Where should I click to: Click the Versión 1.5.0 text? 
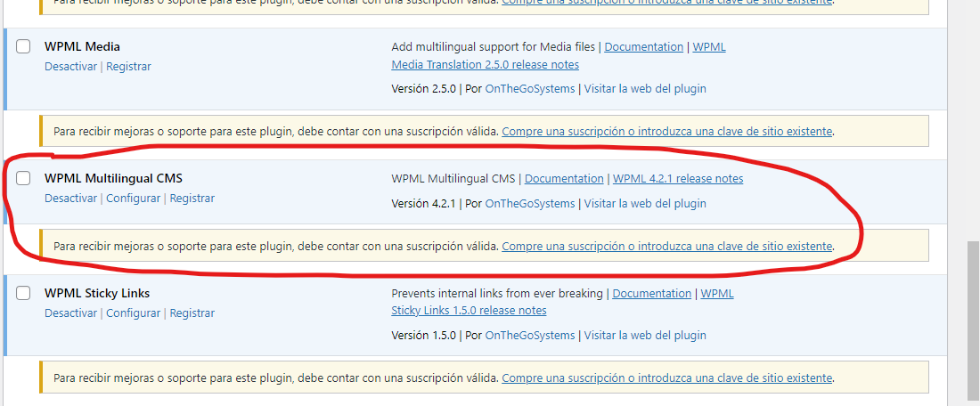[x=424, y=336]
